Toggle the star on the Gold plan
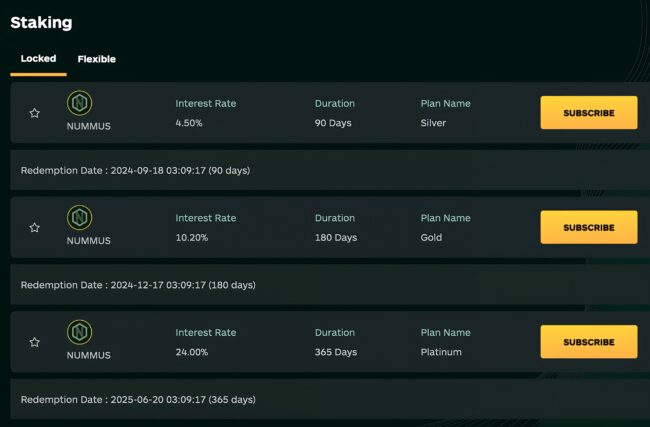The height and width of the screenshot is (427, 650). tap(34, 228)
